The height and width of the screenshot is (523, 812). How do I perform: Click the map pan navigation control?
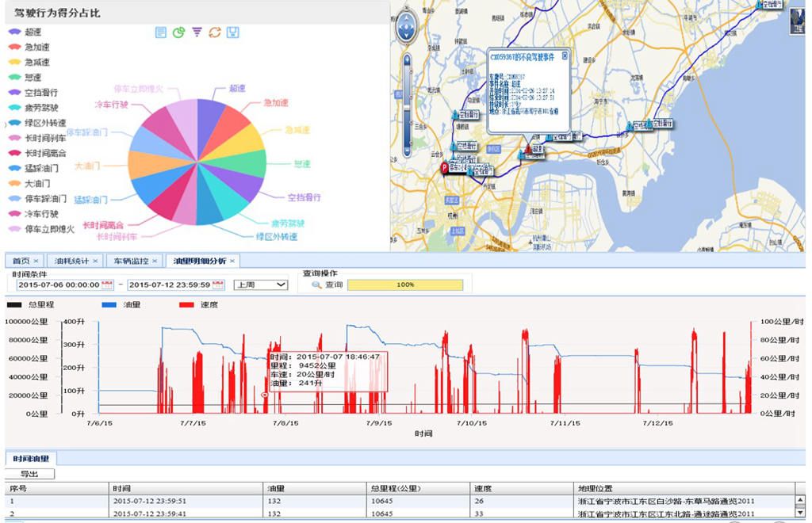click(406, 28)
